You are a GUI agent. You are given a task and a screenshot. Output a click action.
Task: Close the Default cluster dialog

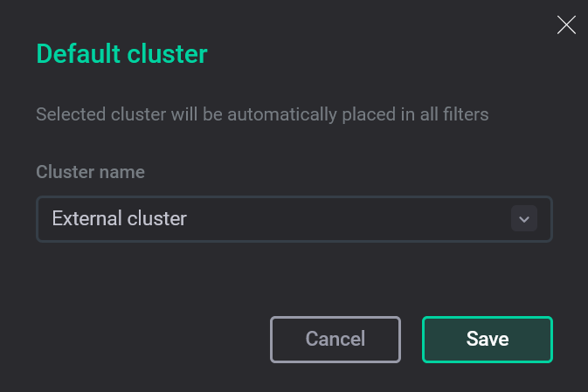point(566,25)
